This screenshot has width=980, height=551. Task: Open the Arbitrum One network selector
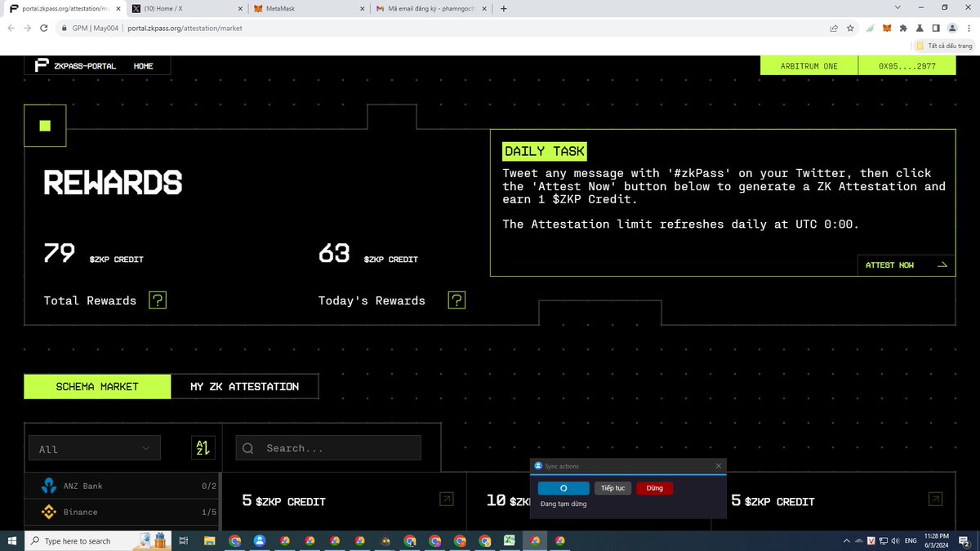pos(808,66)
